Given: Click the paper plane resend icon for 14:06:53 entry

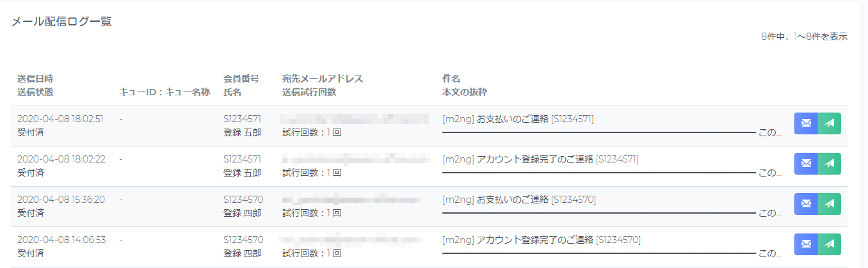Looking at the screenshot, I should [x=830, y=244].
